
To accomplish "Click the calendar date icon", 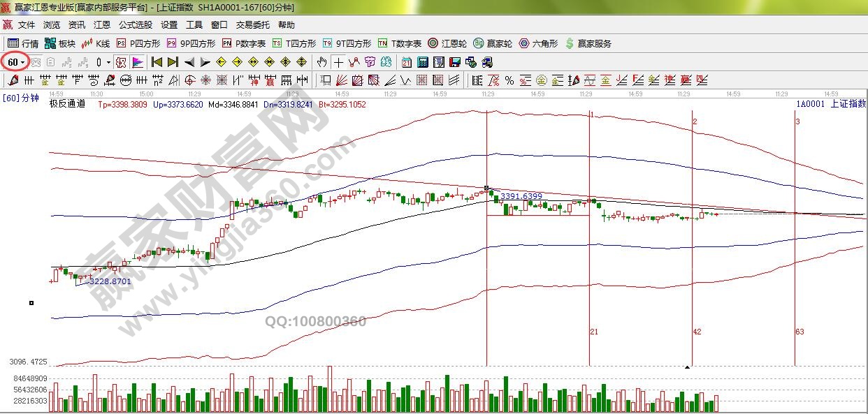I will pos(406,62).
